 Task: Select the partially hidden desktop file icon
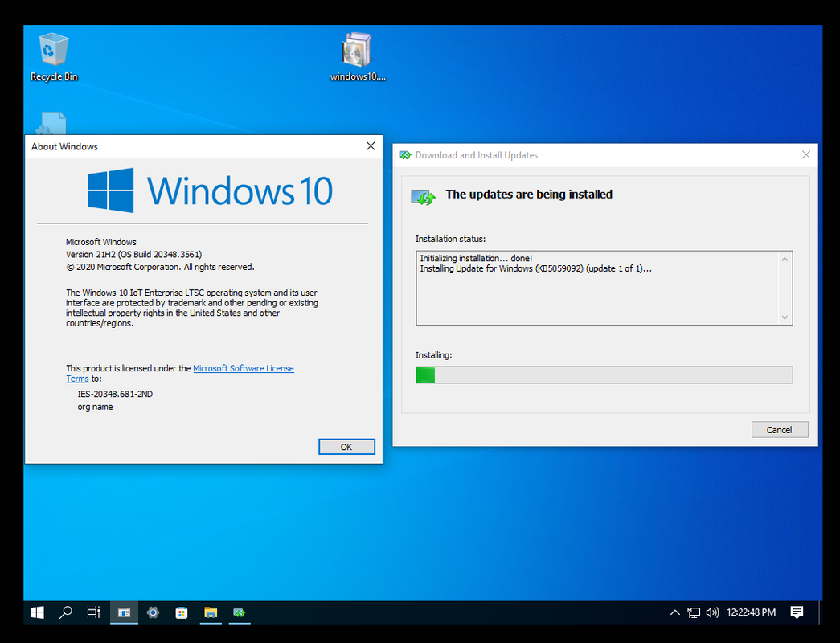coord(51,123)
